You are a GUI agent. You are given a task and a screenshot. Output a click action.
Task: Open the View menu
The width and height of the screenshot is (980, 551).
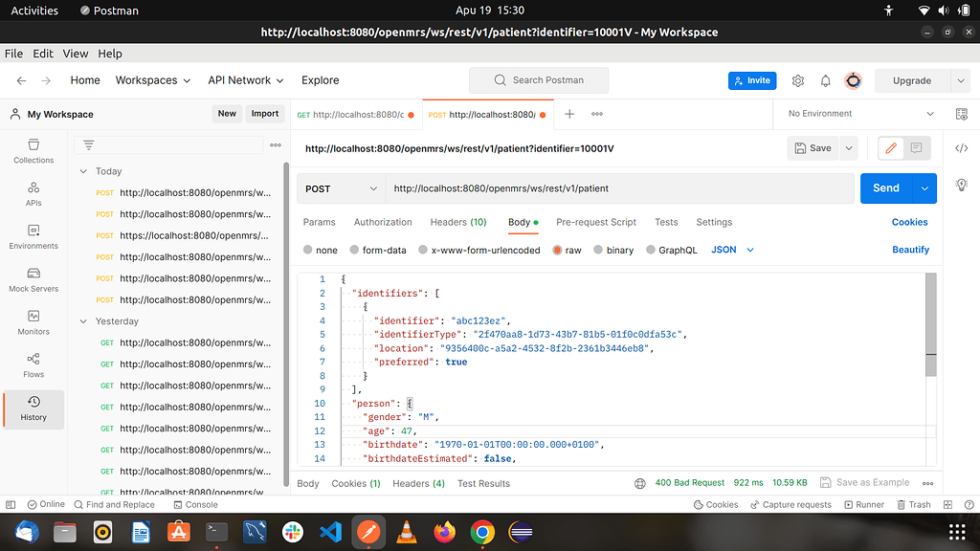pyautogui.click(x=75, y=54)
